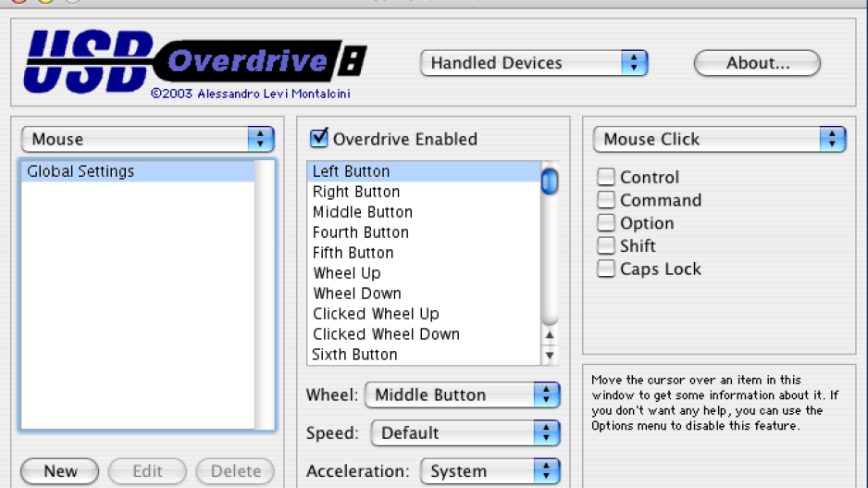Viewport: 868px width, 488px height.
Task: Open the Wheel dropdown set to Middle Button
Action: 463,395
